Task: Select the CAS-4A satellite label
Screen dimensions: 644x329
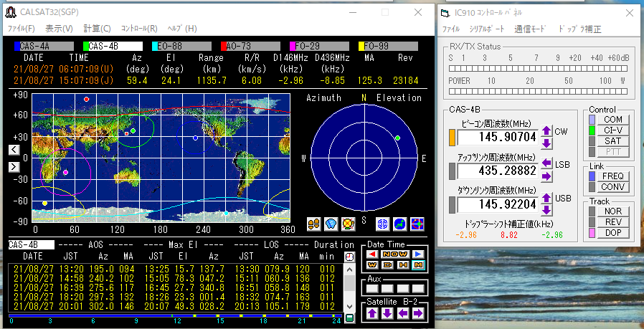Action: (x=47, y=47)
